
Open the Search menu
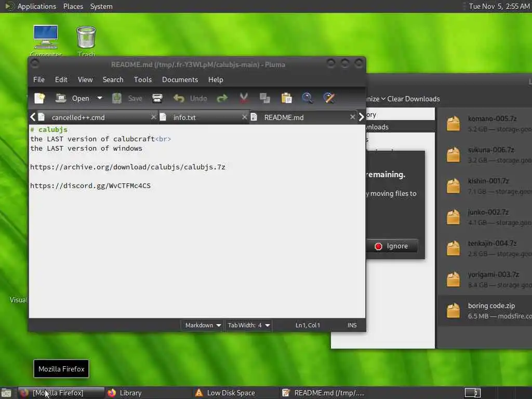click(x=113, y=79)
